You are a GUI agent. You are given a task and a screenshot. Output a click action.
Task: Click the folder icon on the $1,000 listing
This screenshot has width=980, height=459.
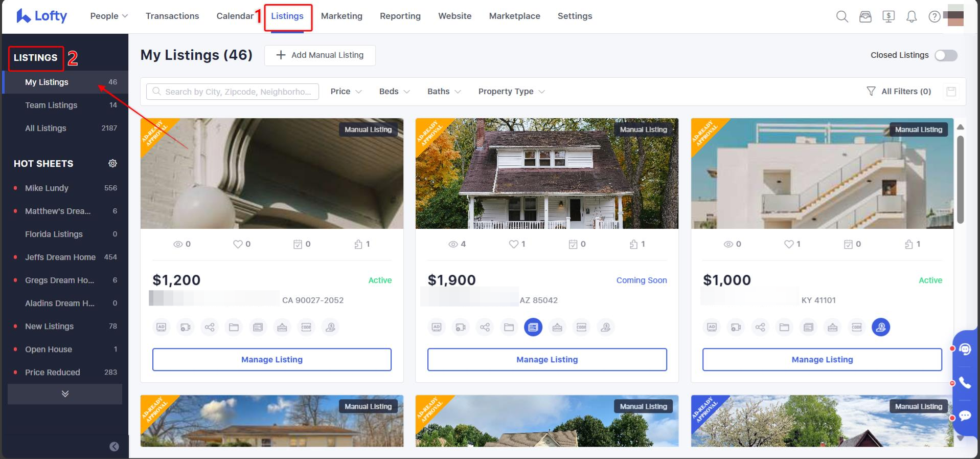(x=784, y=327)
